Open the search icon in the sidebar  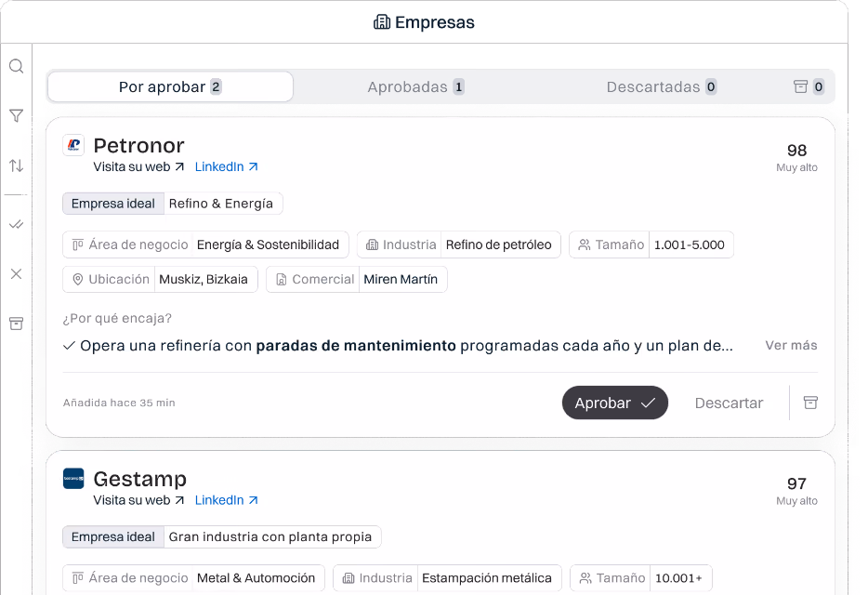(16, 67)
